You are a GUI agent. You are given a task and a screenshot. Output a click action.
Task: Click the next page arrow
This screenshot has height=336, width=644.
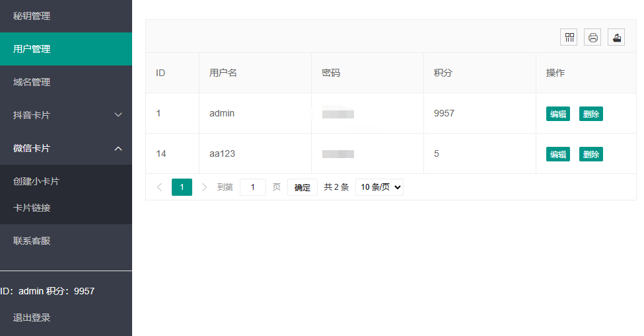pyautogui.click(x=204, y=187)
